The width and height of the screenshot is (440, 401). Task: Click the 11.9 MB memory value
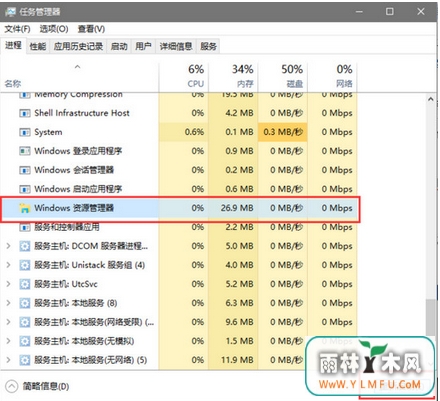[237, 360]
